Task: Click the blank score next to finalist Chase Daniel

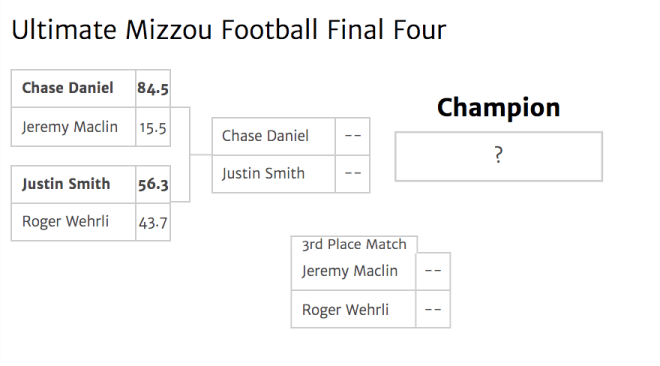Action: point(353,136)
